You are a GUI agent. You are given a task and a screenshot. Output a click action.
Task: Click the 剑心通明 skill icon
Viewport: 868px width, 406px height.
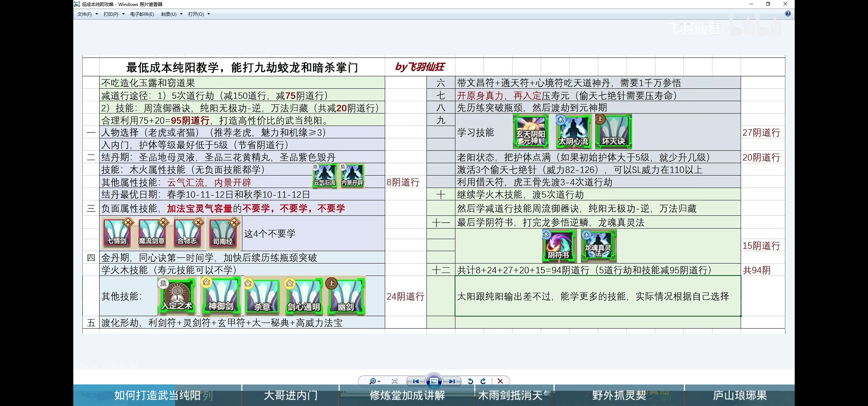(x=304, y=296)
